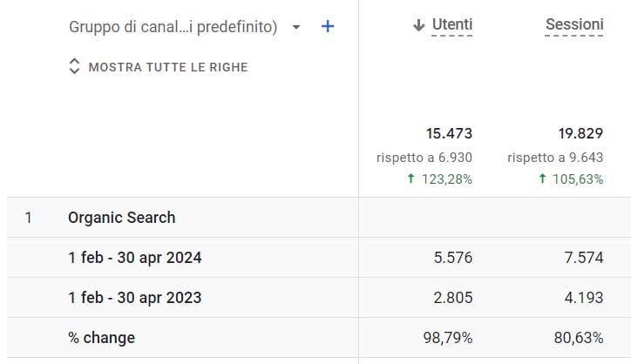This screenshot has height=364, width=631.
Task: Click the green up arrow for 105,63%
Action: click(x=542, y=179)
